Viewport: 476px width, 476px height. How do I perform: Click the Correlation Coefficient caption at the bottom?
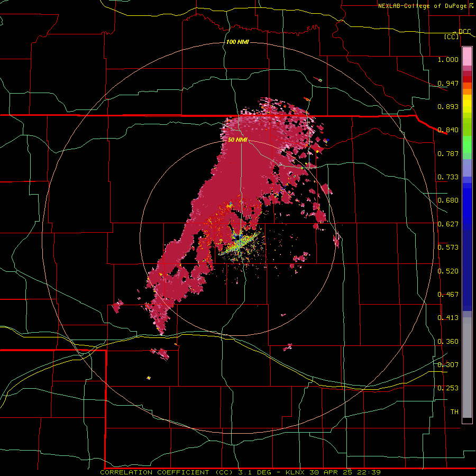[x=240, y=472]
